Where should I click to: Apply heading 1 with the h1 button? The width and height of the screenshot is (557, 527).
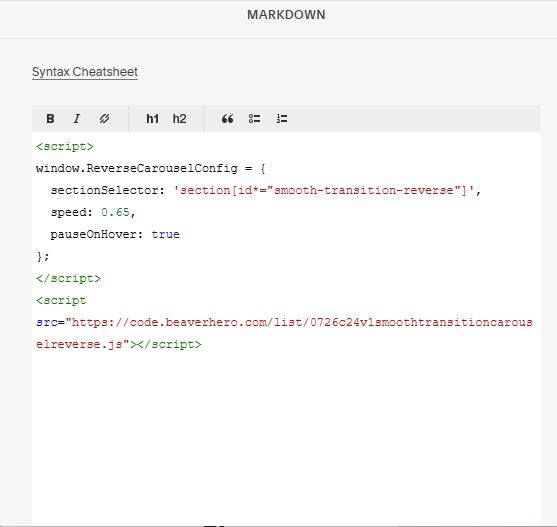coord(152,119)
